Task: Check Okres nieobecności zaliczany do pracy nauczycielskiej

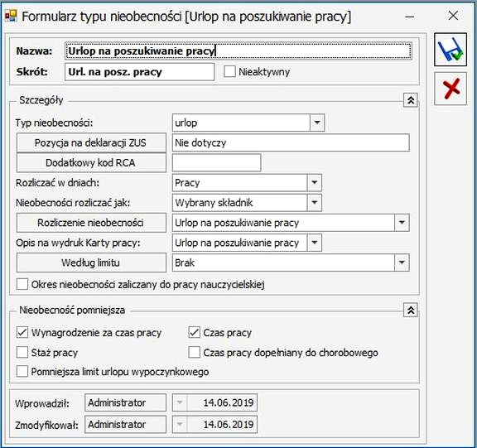Action: (22, 284)
